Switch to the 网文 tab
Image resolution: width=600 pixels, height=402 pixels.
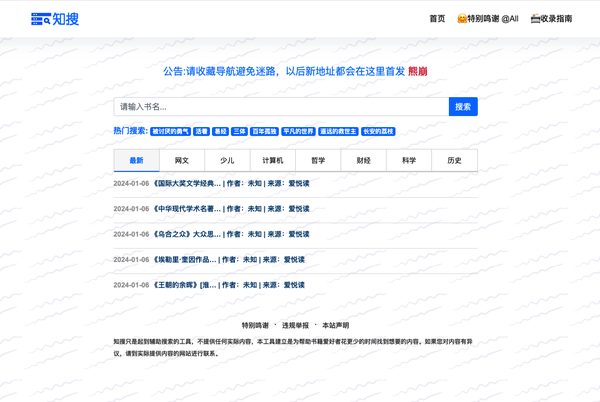click(x=182, y=161)
